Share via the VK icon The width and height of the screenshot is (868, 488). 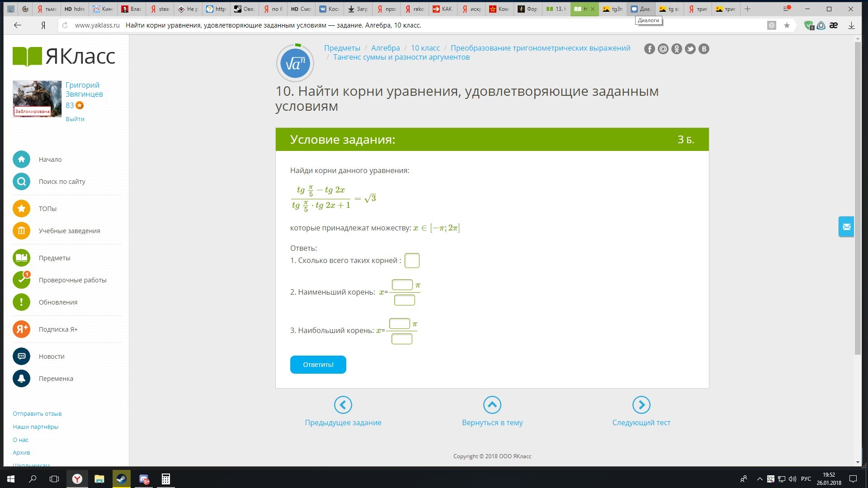[x=703, y=49]
